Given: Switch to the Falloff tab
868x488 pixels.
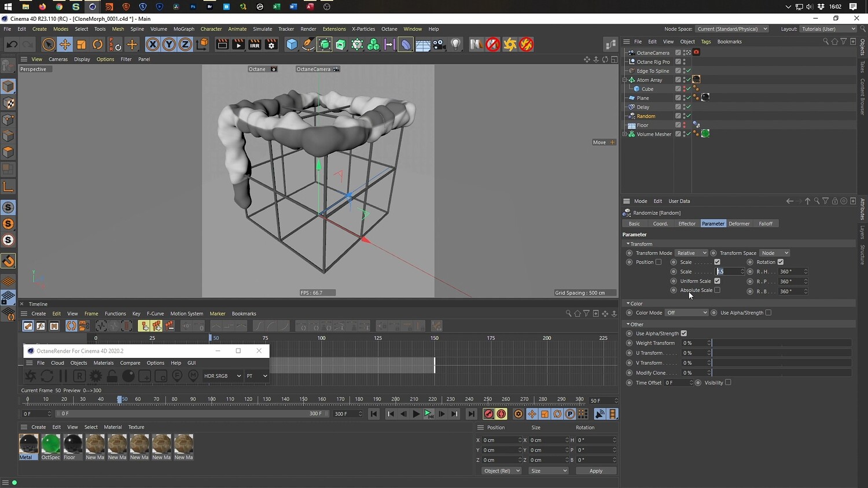Looking at the screenshot, I should pyautogui.click(x=765, y=224).
